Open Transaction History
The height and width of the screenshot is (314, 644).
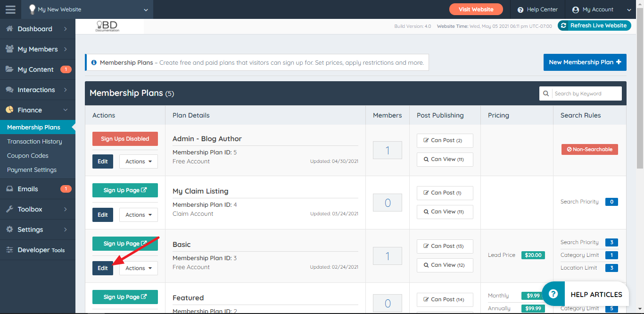34,142
